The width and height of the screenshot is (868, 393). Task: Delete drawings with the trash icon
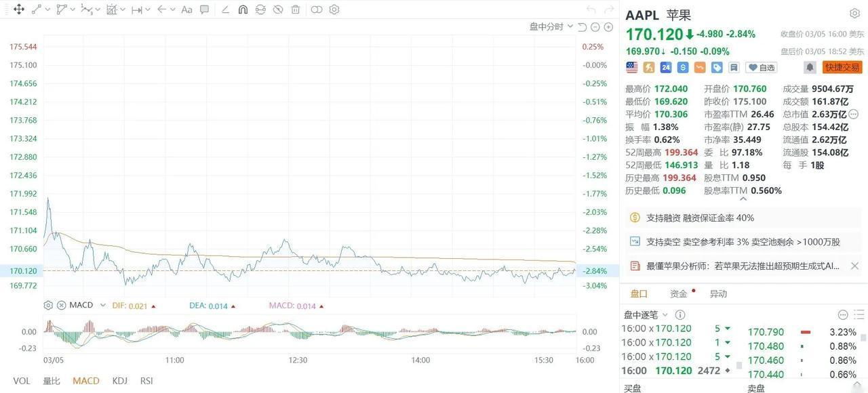296,9
